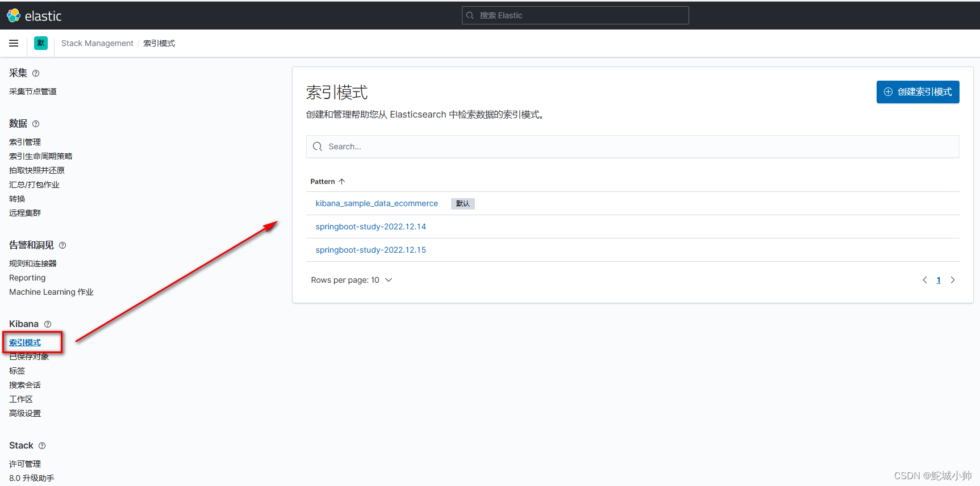The width and height of the screenshot is (980, 486).
Task: Open 拍取快照并还原 in sidebar
Action: (x=37, y=170)
